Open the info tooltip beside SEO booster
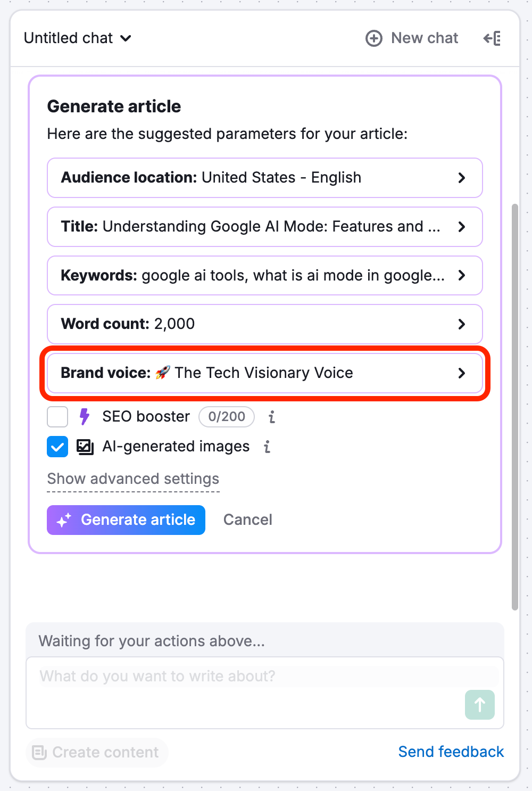This screenshot has width=532, height=791. point(271,417)
